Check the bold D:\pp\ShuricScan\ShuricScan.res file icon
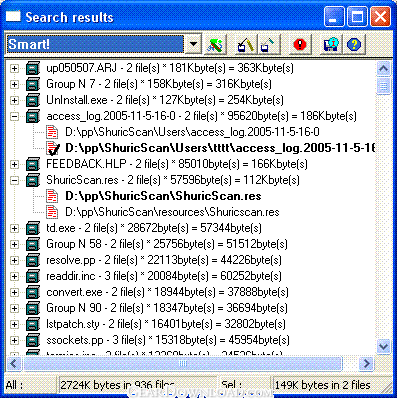Image resolution: width=400 pixels, height=400 pixels. [52, 196]
